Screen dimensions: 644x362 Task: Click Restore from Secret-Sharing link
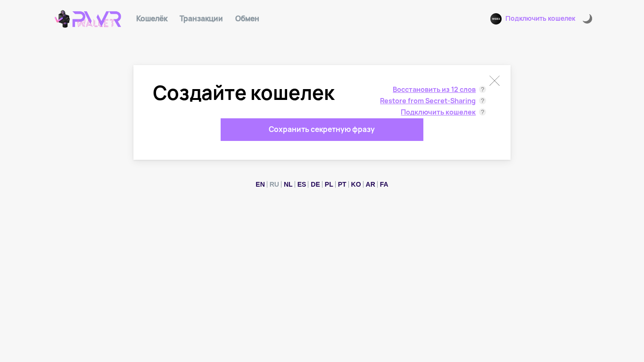(x=428, y=101)
